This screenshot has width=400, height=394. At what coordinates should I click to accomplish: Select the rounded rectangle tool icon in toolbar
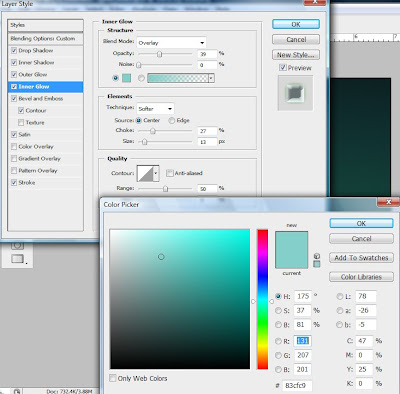click(x=18, y=259)
